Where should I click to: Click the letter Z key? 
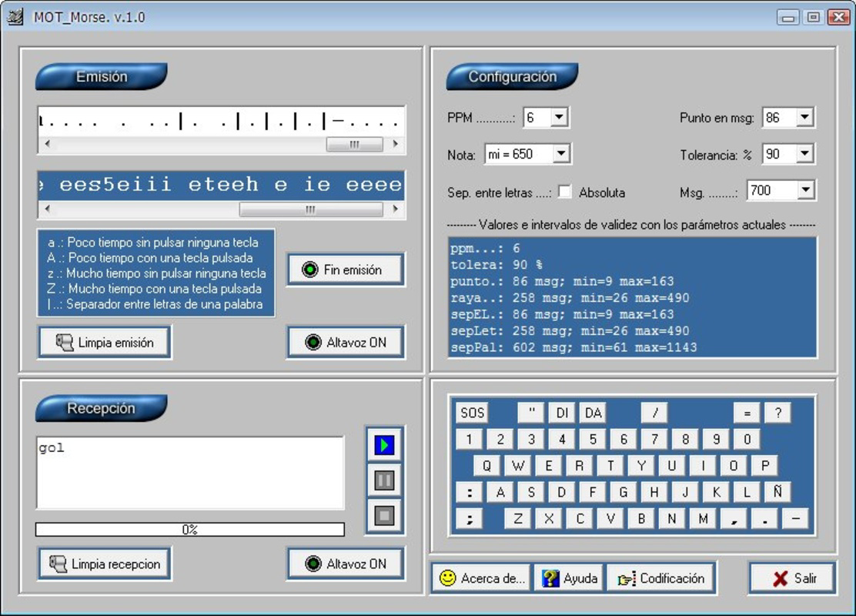coord(518,519)
